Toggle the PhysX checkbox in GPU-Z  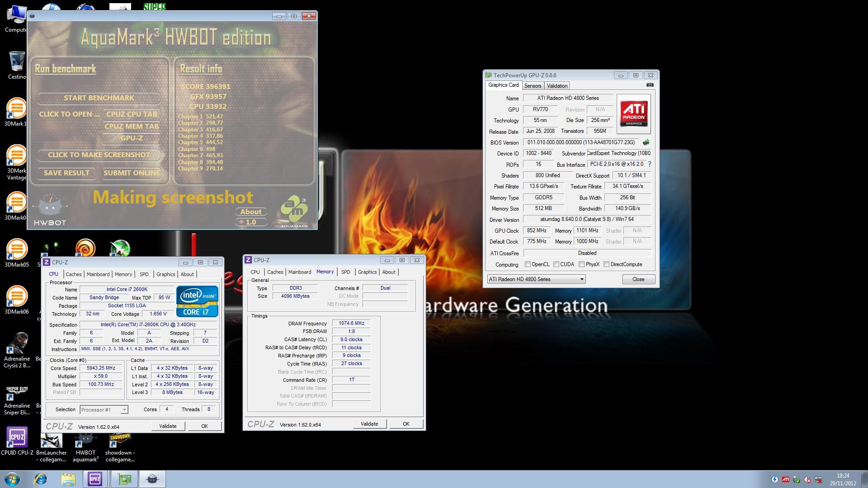click(581, 264)
